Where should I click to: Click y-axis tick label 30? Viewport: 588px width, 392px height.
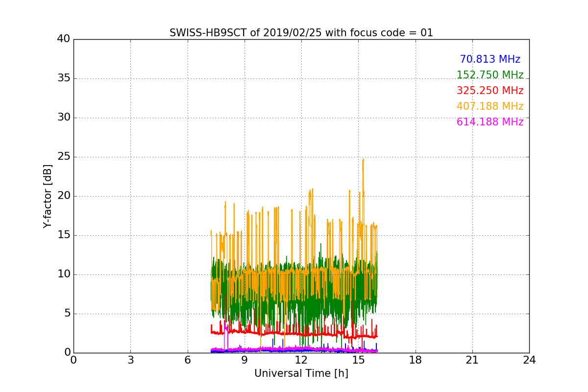(x=64, y=118)
